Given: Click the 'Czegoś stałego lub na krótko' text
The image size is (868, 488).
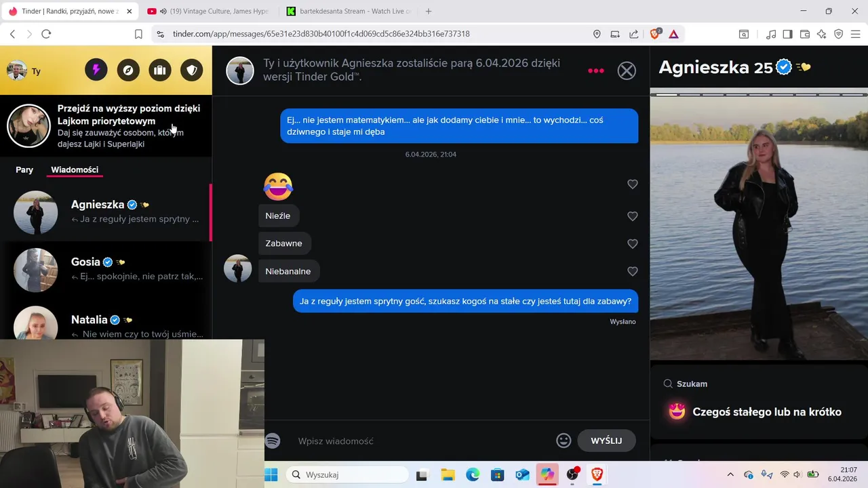Looking at the screenshot, I should click(x=767, y=412).
